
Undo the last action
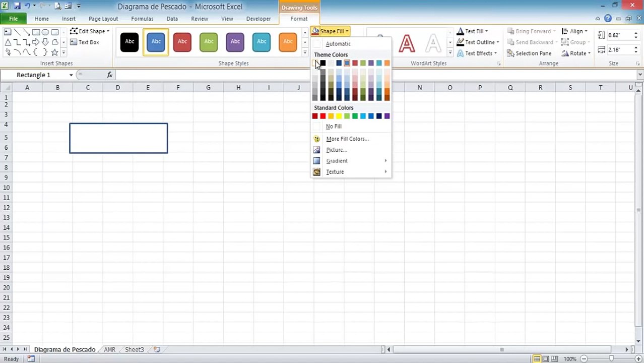[27, 7]
